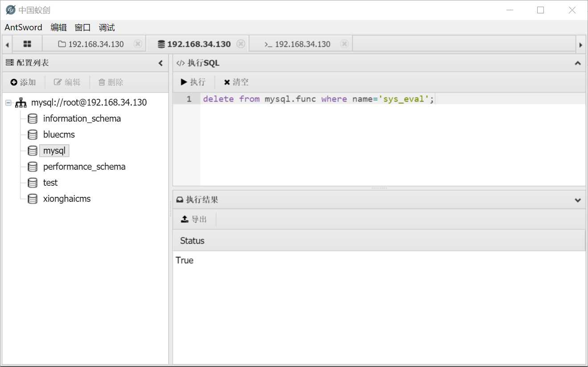This screenshot has width=588, height=367.
Task: Click line number 1 in editor
Action: [x=189, y=99]
